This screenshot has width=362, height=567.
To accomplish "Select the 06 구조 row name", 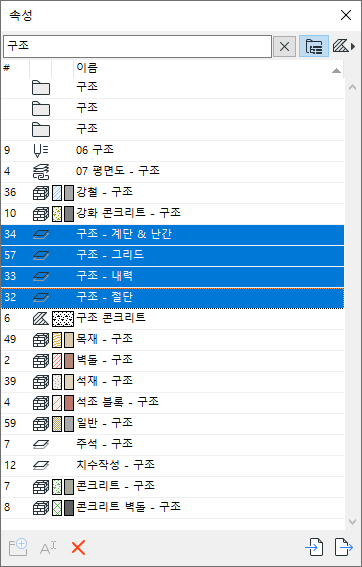I will [95, 150].
